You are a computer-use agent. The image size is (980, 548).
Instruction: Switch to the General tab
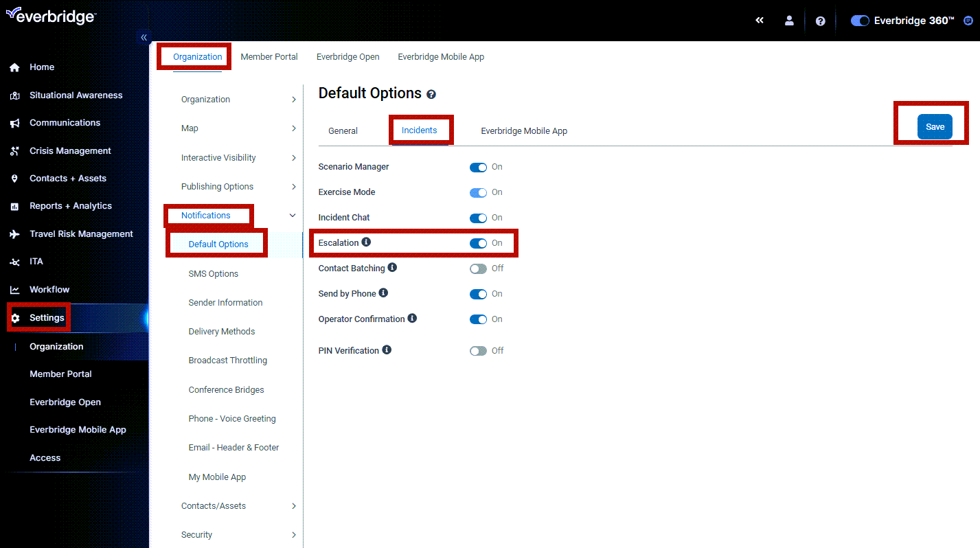click(x=343, y=130)
